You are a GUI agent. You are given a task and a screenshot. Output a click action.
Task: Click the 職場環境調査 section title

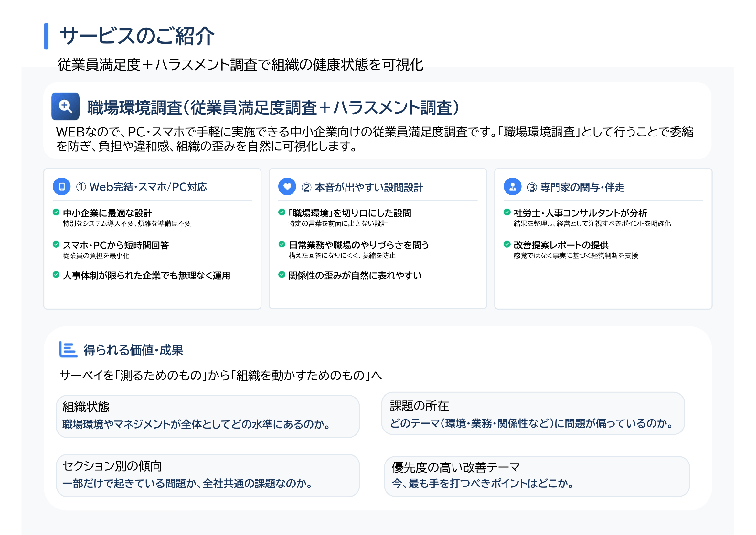pos(273,108)
